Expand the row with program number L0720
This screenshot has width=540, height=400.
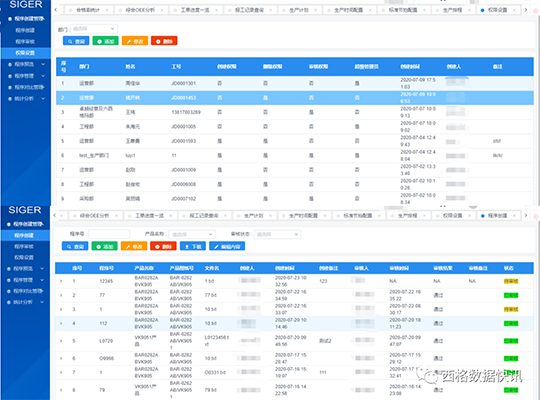[x=61, y=341]
